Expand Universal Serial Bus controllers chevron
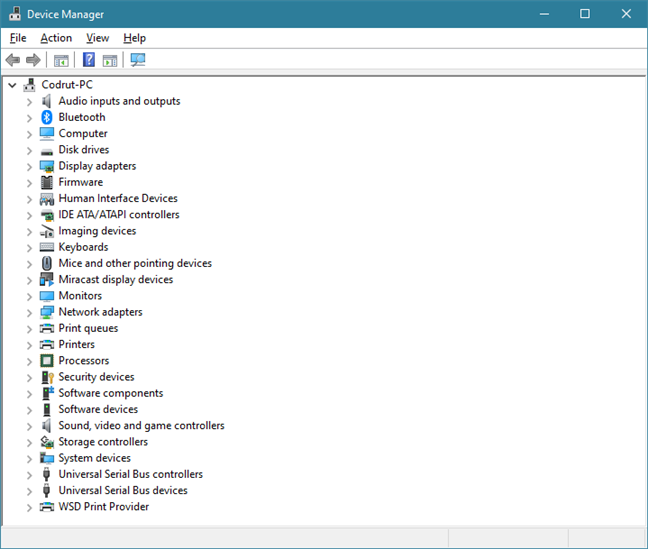Screen dimensions: 648x549 pyautogui.click(x=29, y=474)
